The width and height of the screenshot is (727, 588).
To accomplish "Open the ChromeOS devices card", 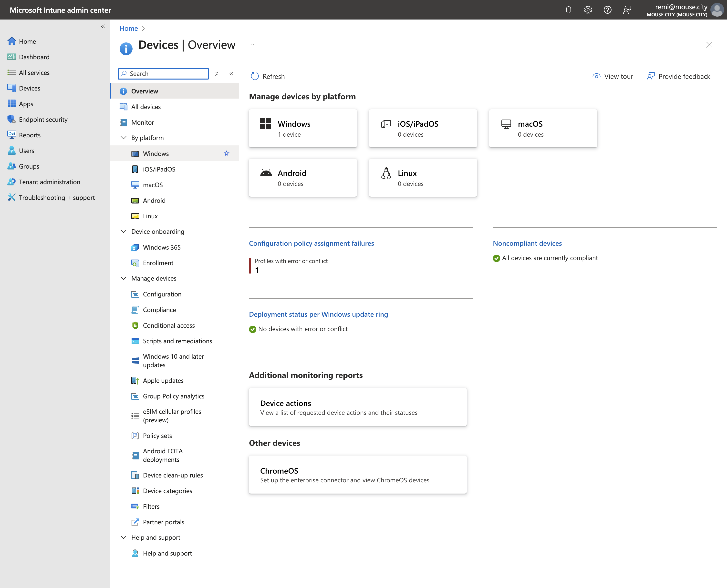I will point(358,475).
